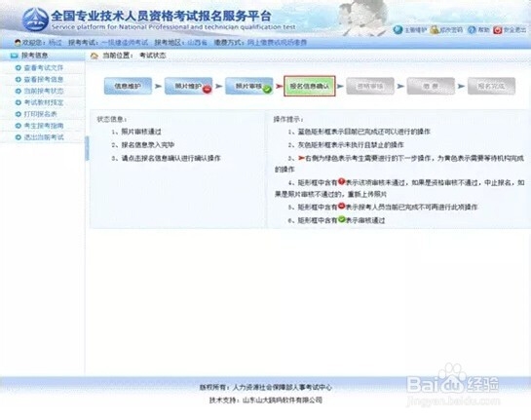
Task: Click the 考试状态 breadcrumb text
Action: (x=153, y=56)
